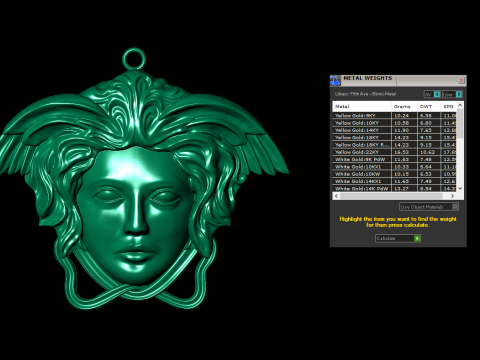Click the 7.65 DWT value
Screen dimensions: 480x360
pyautogui.click(x=426, y=130)
